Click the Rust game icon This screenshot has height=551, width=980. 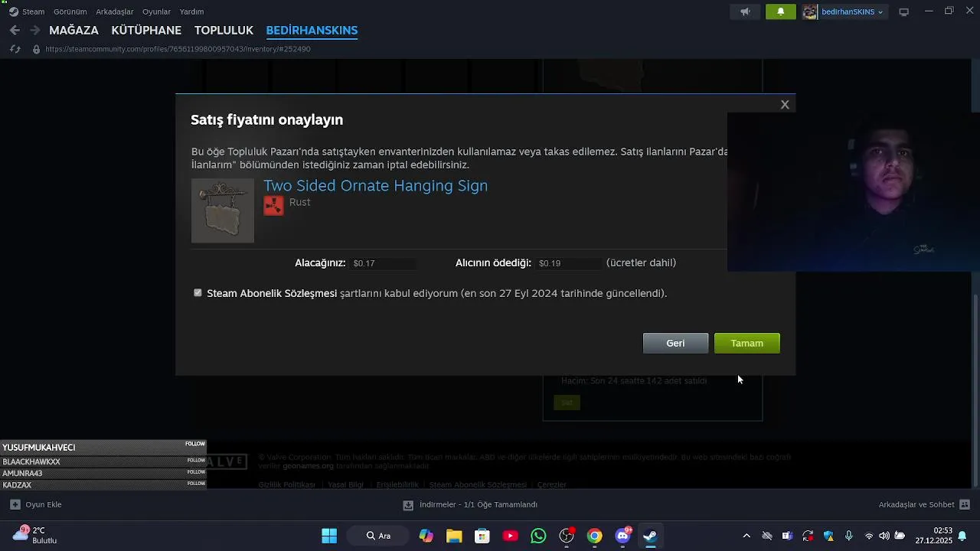pyautogui.click(x=273, y=206)
